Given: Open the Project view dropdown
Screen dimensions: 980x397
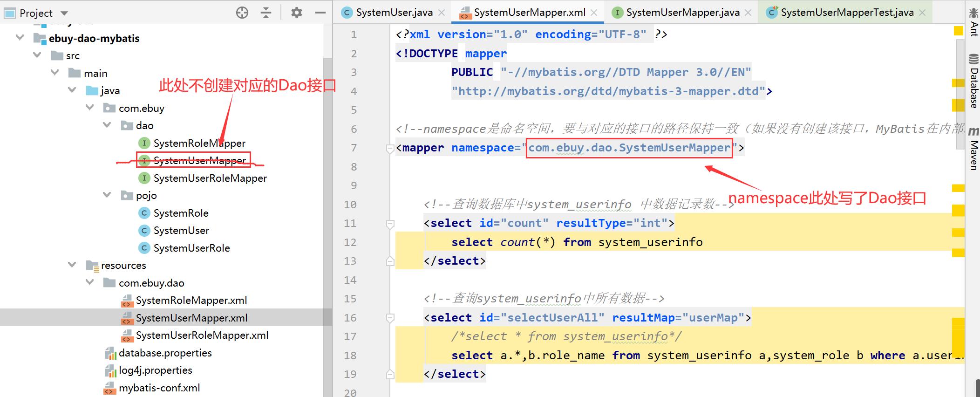Looking at the screenshot, I should 65,13.
